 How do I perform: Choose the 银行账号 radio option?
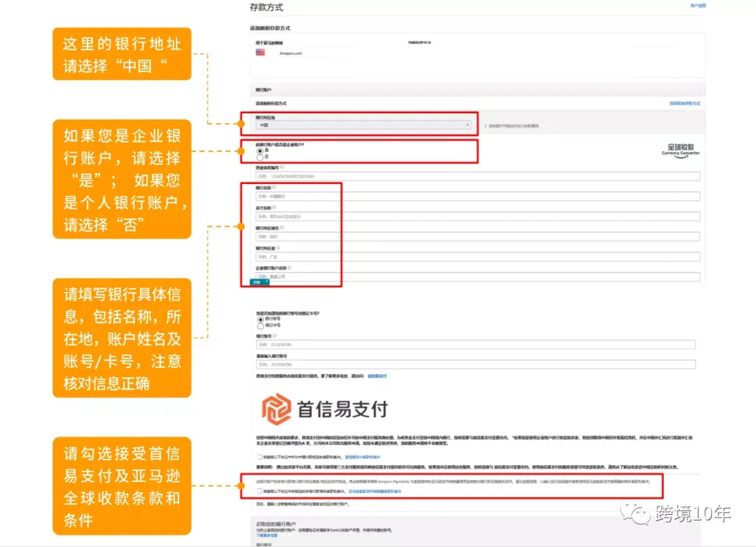point(260,320)
